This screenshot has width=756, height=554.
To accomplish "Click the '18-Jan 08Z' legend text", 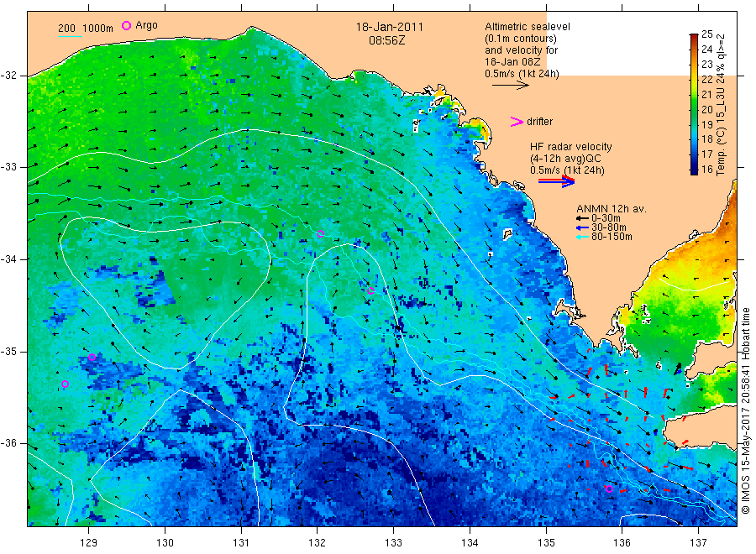I will coord(512,62).
